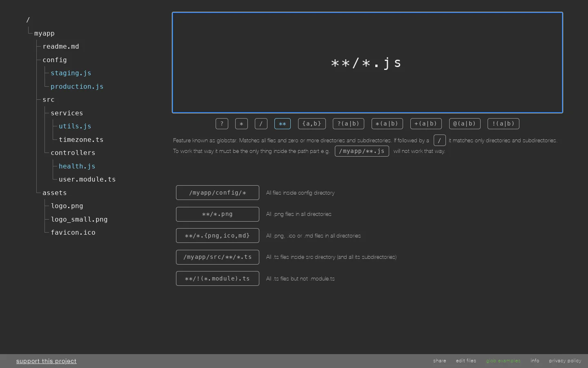The image size is (588, 368).
Task: Click logo_small.png in the file tree
Action: pos(79,219)
